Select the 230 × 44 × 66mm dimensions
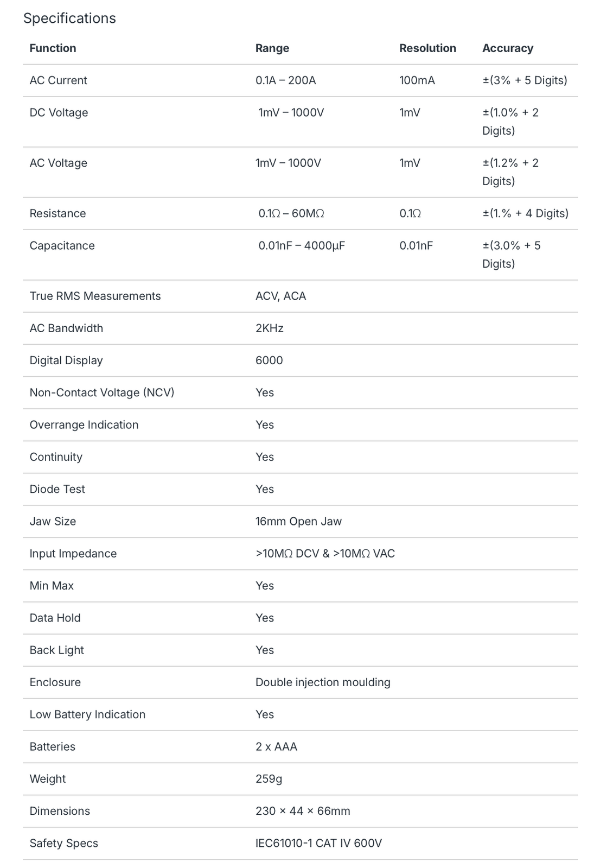This screenshot has width=594, height=868. pyautogui.click(x=303, y=811)
